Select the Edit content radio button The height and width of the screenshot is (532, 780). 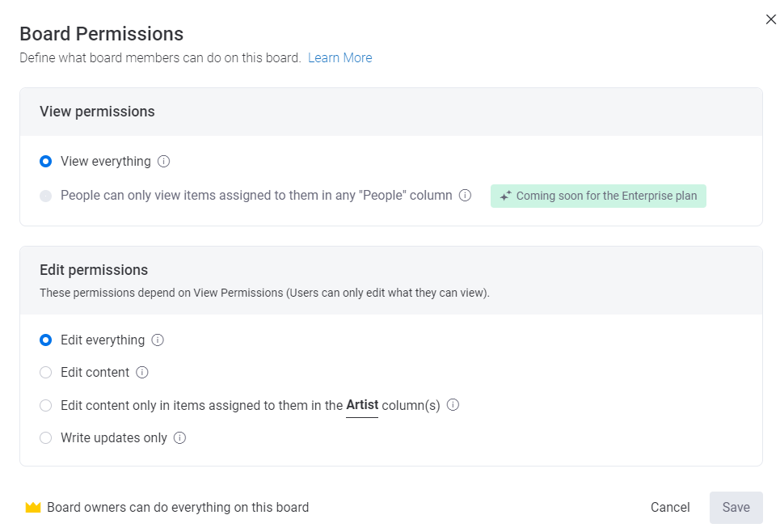(46, 373)
